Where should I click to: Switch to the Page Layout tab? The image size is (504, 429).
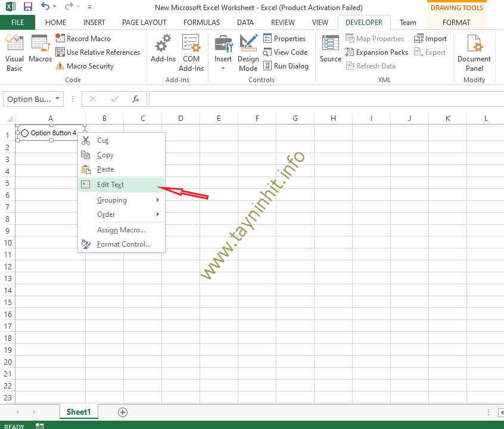tap(144, 23)
